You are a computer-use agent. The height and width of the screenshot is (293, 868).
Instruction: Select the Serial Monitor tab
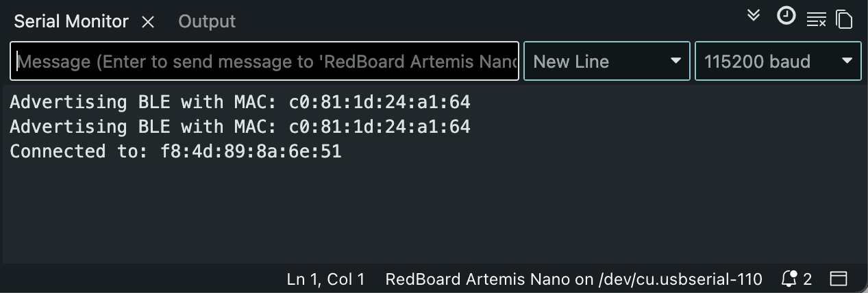pyautogui.click(x=71, y=22)
